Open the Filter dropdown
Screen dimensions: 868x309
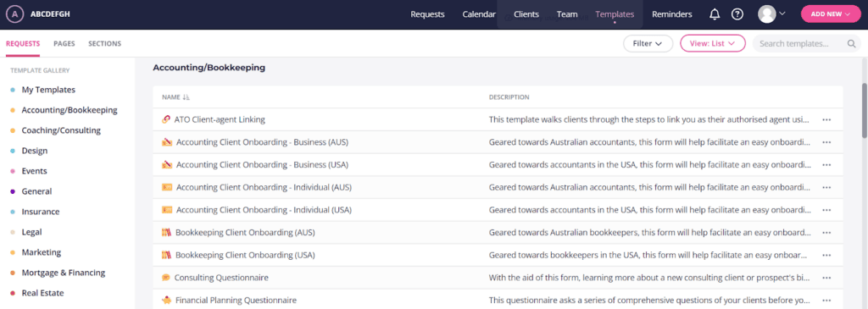pyautogui.click(x=648, y=44)
